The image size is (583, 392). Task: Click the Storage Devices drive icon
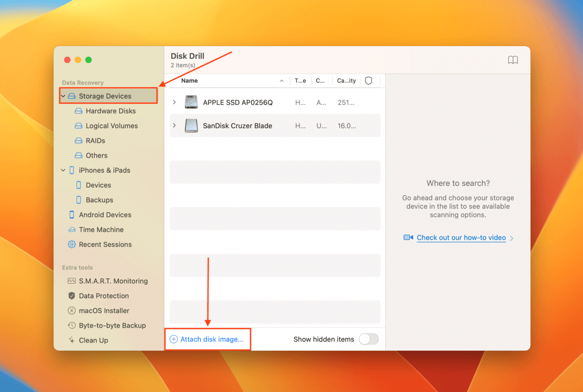point(72,96)
